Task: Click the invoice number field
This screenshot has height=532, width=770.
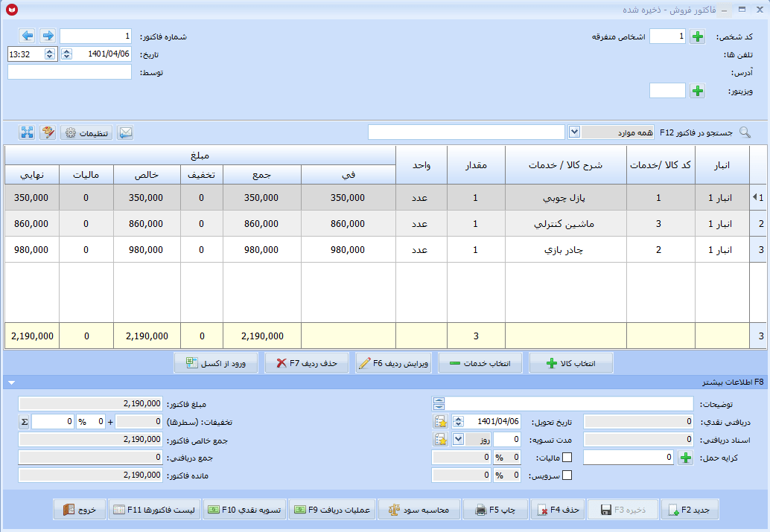Action: point(96,36)
